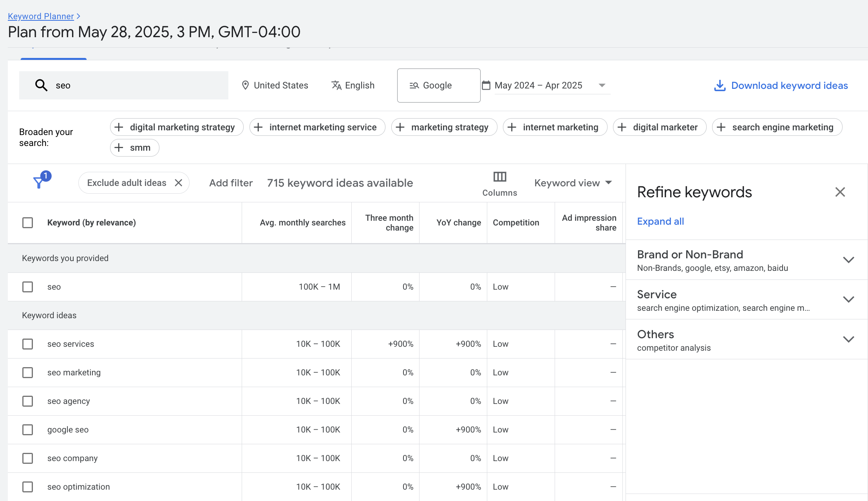Add marketing strategy suggestion chip
868x501 pixels.
pos(444,127)
